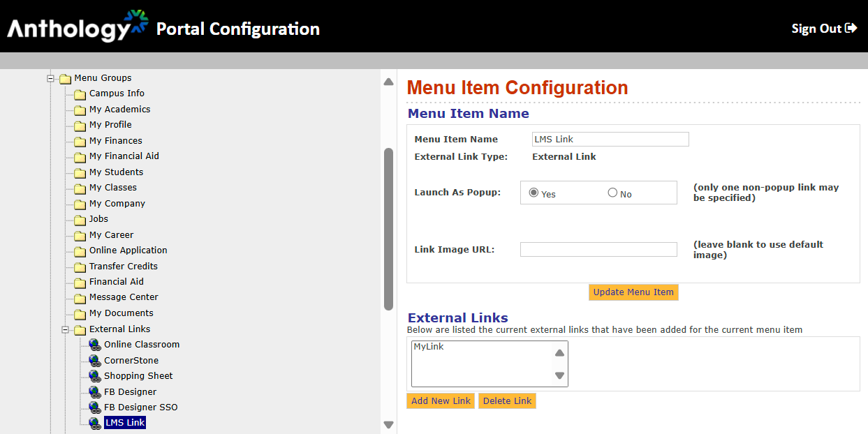Screen dimensions: 868x434
Task: Click the Message Center folder icon
Action: (80, 298)
